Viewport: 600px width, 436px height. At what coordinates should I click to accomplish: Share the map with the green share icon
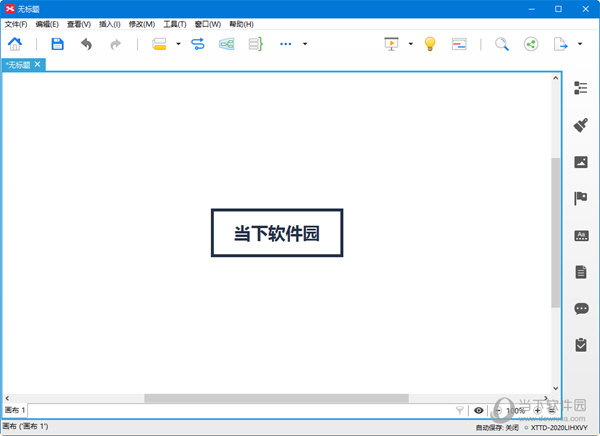pyautogui.click(x=531, y=44)
